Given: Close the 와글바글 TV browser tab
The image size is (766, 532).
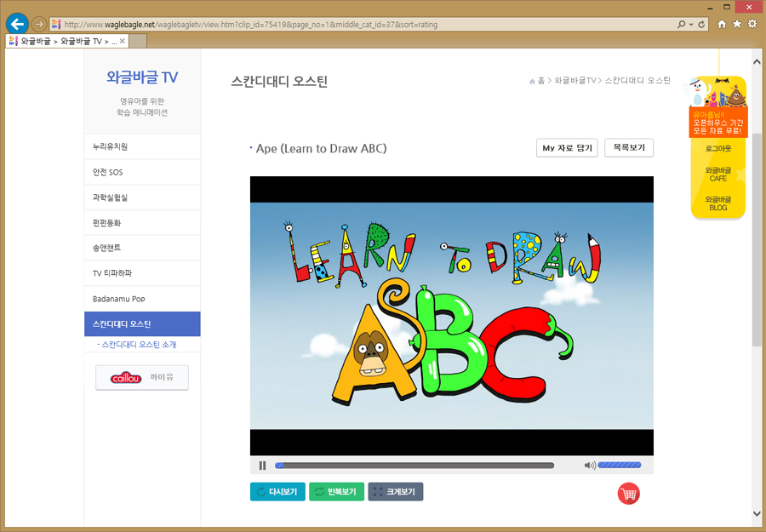Looking at the screenshot, I should [122, 41].
